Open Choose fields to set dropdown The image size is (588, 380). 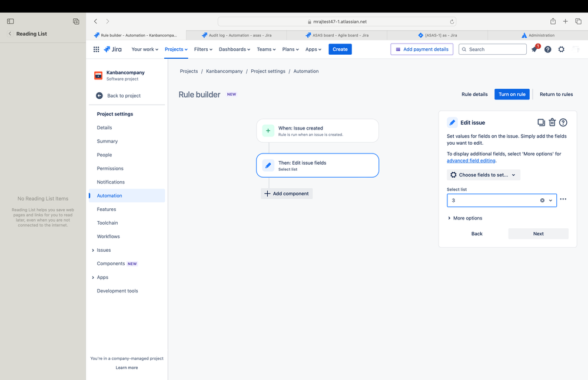(x=483, y=175)
